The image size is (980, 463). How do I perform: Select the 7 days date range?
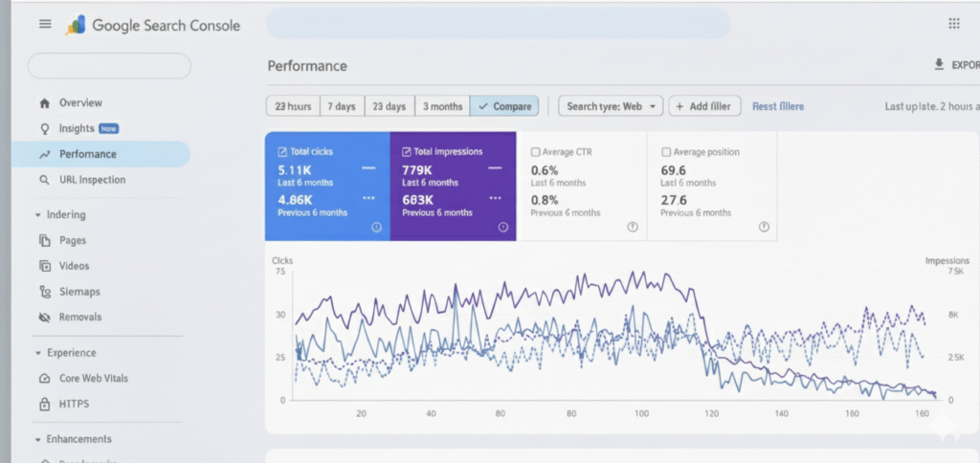click(341, 106)
